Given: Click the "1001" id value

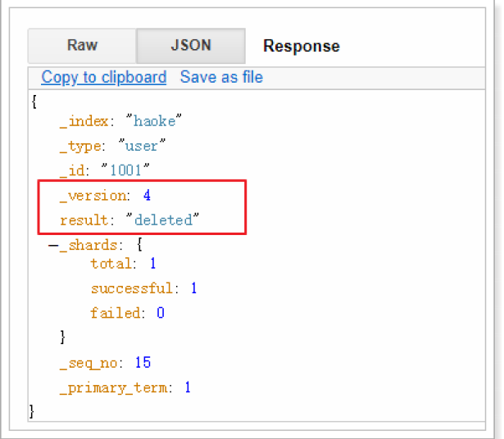Looking at the screenshot, I should pos(124,170).
